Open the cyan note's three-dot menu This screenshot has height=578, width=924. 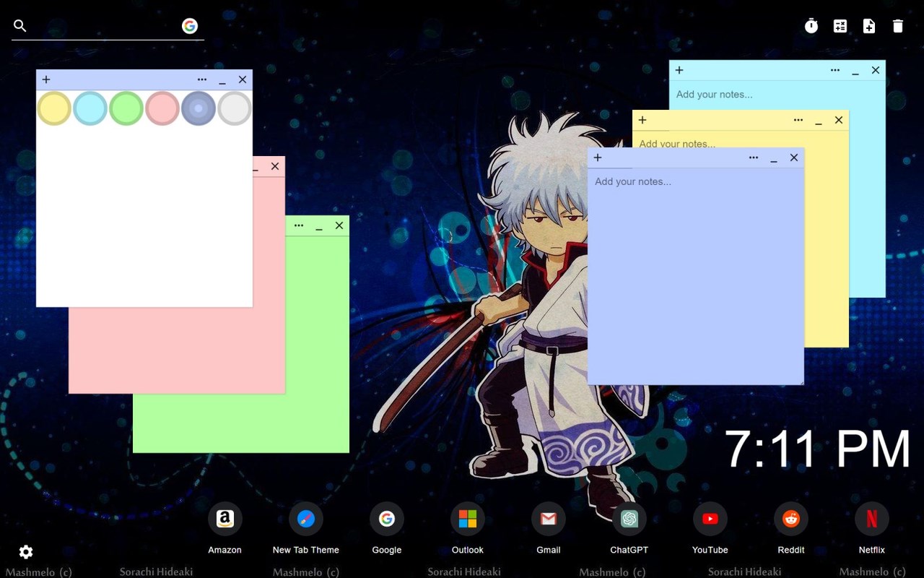point(835,70)
